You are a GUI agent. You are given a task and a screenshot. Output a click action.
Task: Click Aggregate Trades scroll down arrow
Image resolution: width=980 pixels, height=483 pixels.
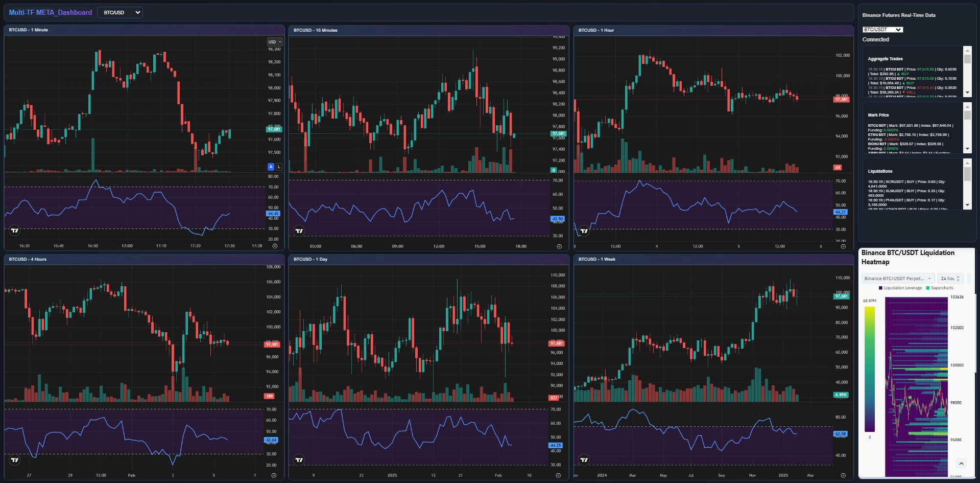click(967, 93)
